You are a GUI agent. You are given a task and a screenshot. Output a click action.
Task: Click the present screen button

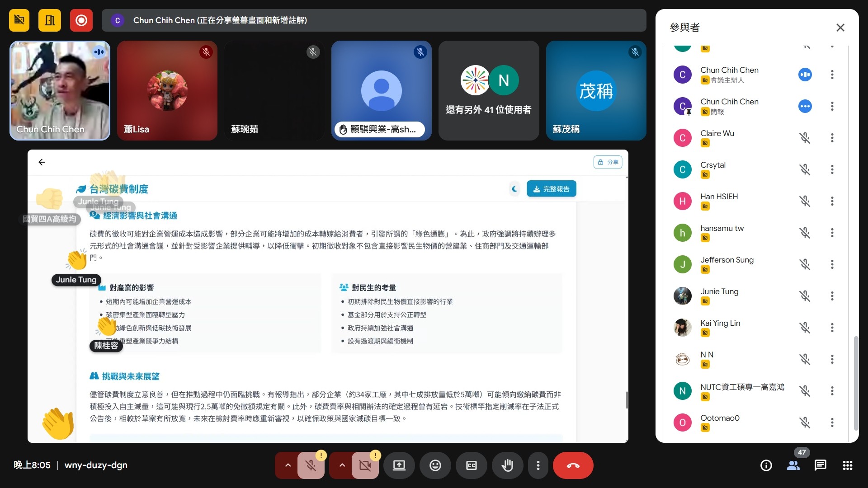point(399,465)
